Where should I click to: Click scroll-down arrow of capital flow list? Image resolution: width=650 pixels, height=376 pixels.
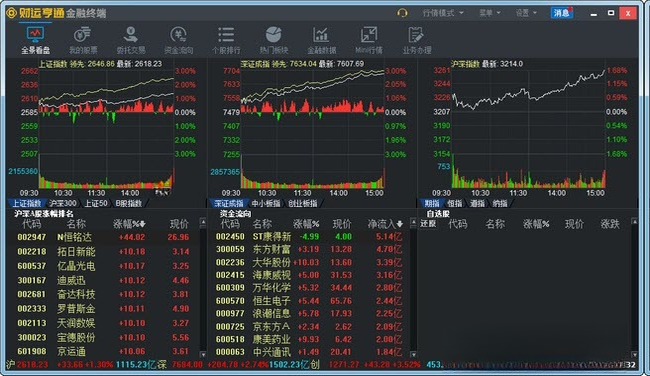click(413, 354)
